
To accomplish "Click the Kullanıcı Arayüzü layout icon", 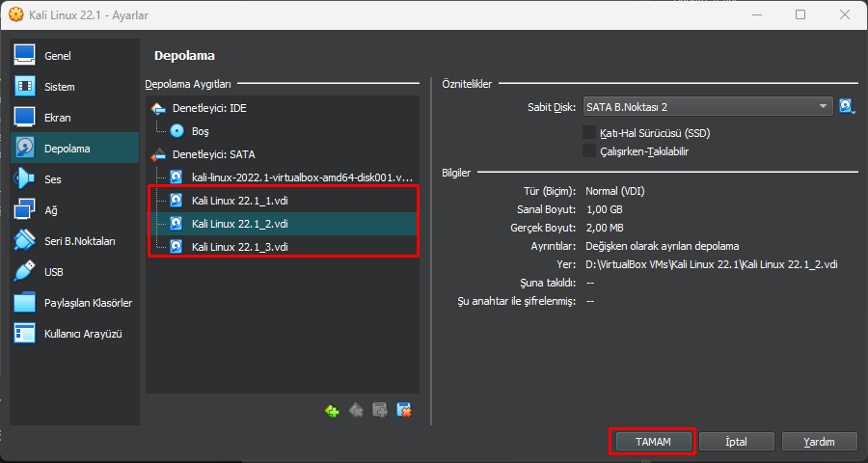I will pyautogui.click(x=24, y=334).
